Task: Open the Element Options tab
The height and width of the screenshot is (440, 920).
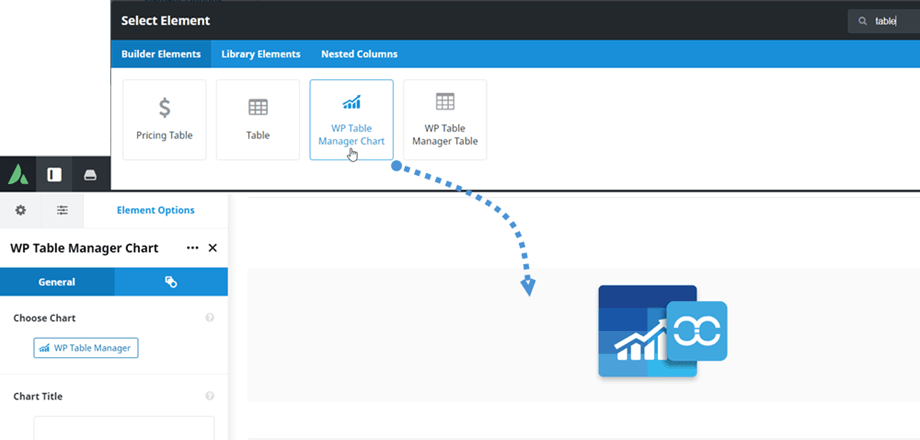Action: pyautogui.click(x=155, y=210)
